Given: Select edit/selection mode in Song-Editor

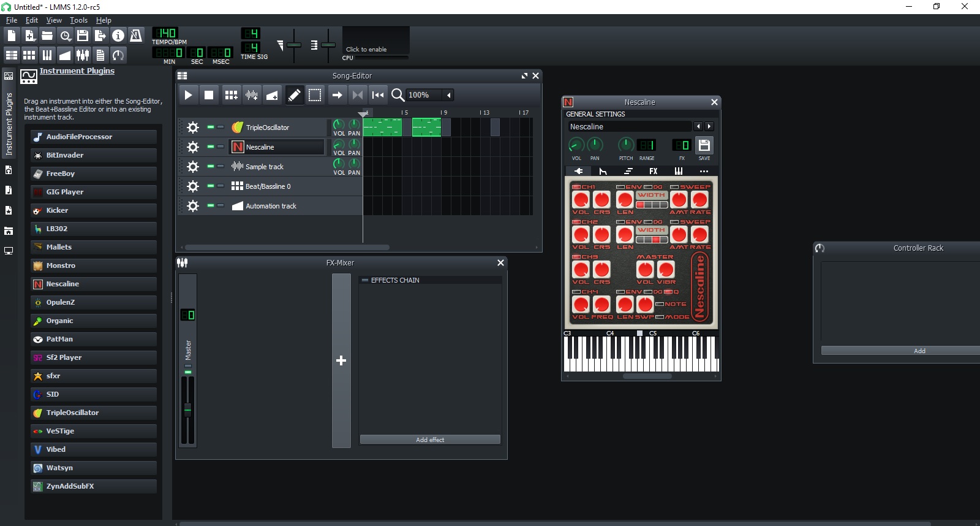Looking at the screenshot, I should pos(315,95).
